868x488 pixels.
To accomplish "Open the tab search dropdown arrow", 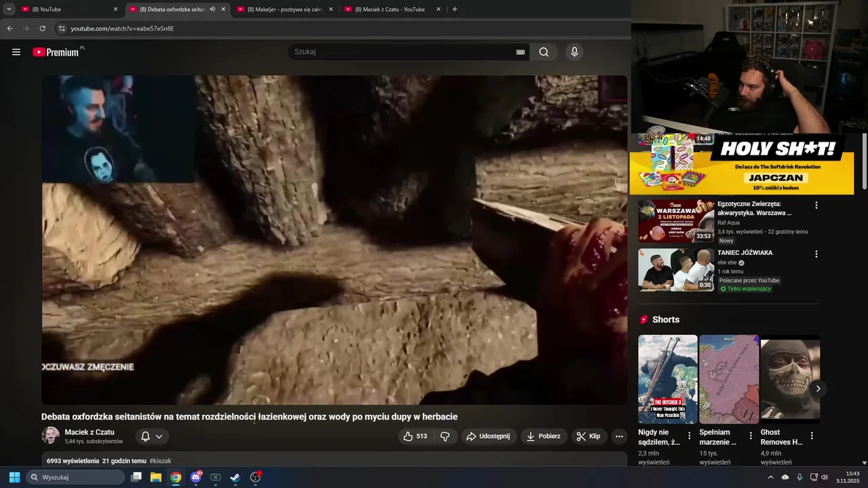I will (9, 9).
